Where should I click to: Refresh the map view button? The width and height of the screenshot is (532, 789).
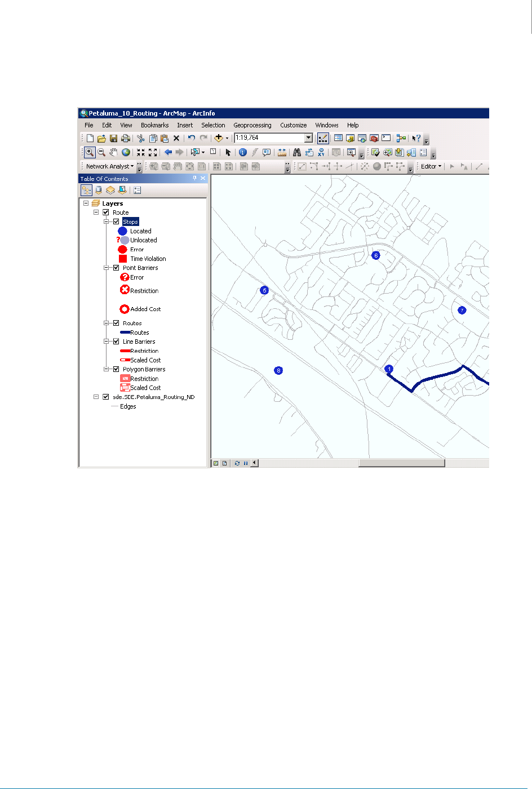point(237,463)
